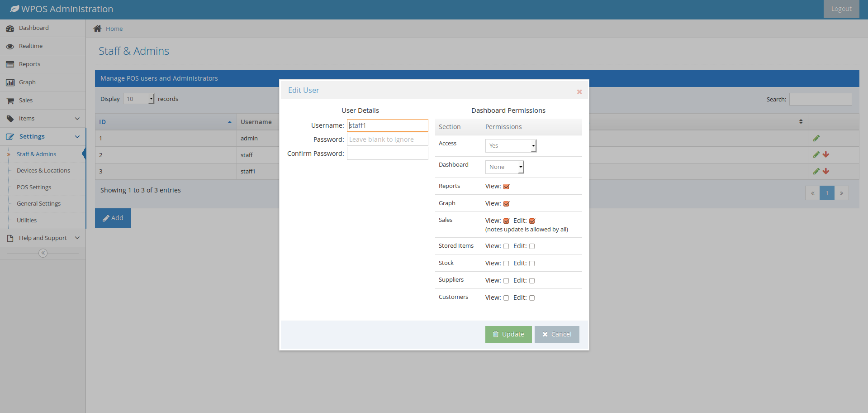Collapse the sidebar using double-chevron icon
This screenshot has width=868, height=413.
tap(43, 253)
